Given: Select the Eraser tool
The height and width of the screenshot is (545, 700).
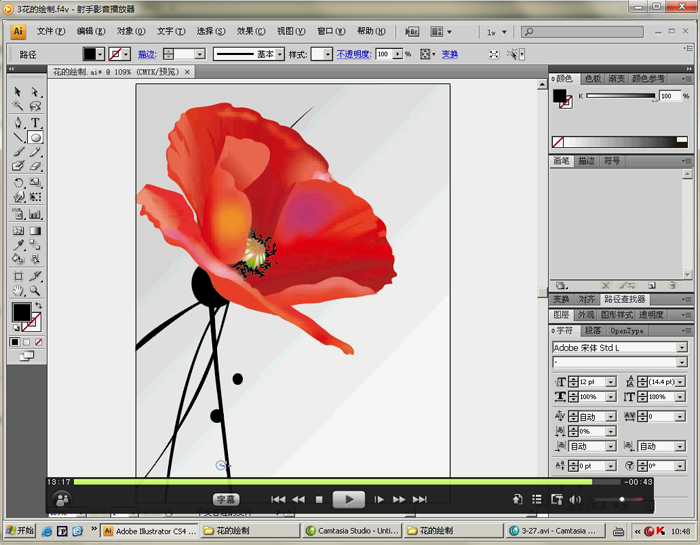Looking at the screenshot, I should point(35,166).
